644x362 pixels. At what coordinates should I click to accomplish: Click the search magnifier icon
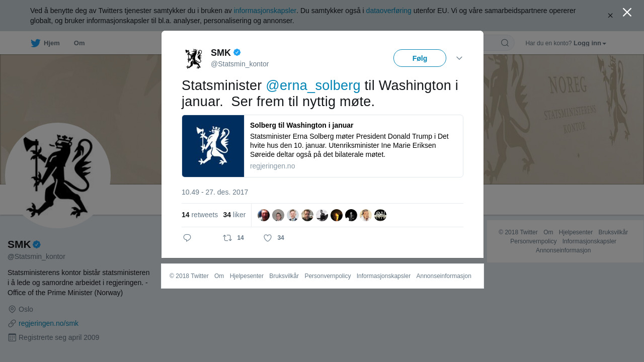(x=505, y=43)
